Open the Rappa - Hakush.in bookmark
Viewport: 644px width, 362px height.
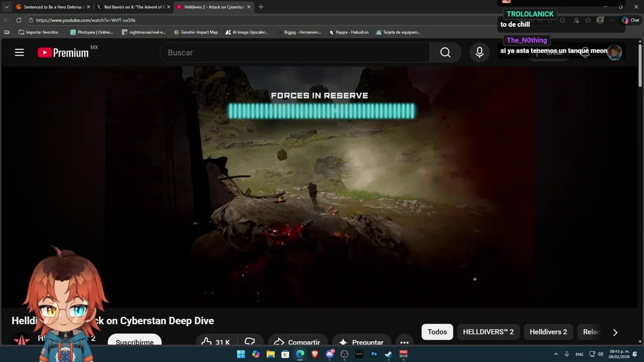pos(349,32)
